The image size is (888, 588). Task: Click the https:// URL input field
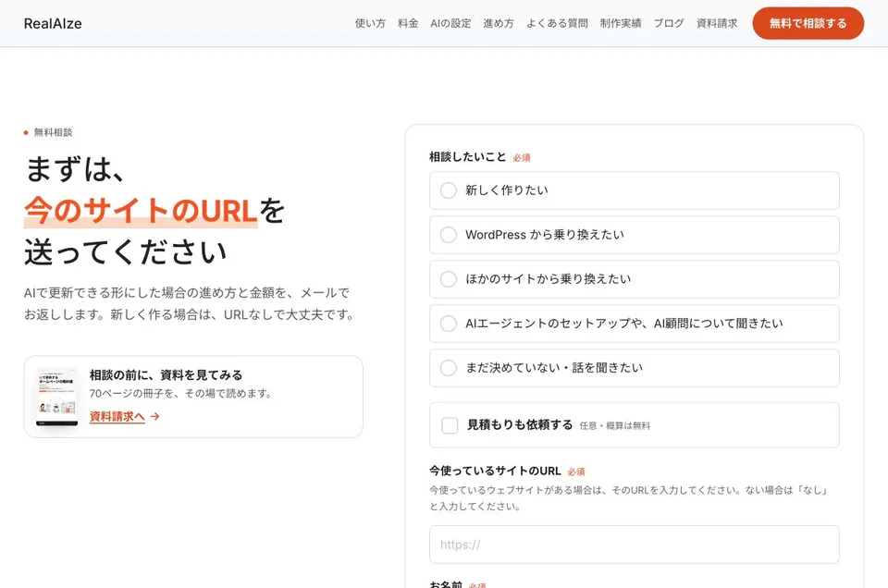pos(635,545)
